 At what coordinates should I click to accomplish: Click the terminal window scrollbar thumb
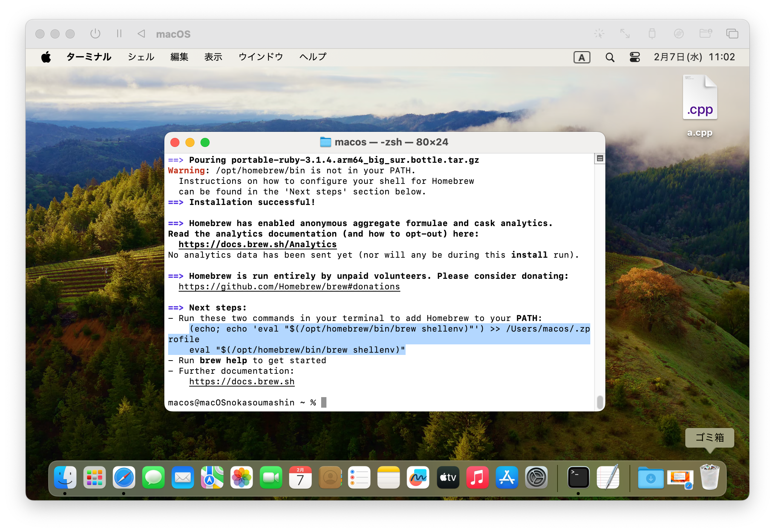tap(600, 402)
